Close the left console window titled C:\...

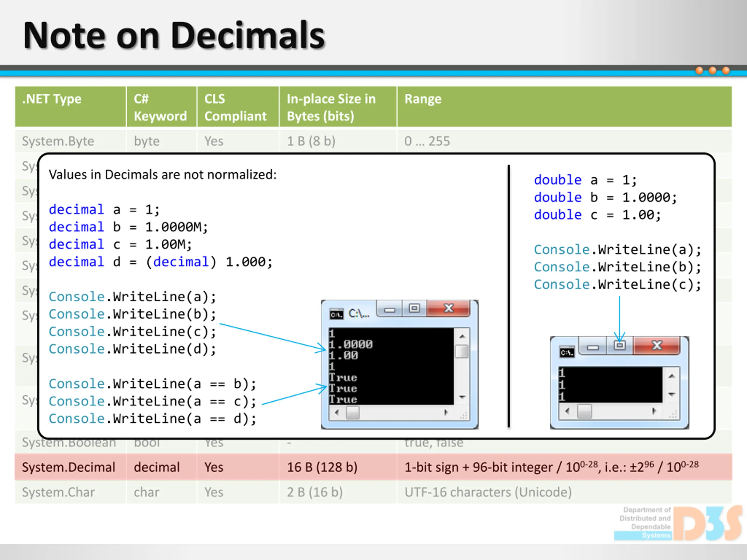point(448,309)
